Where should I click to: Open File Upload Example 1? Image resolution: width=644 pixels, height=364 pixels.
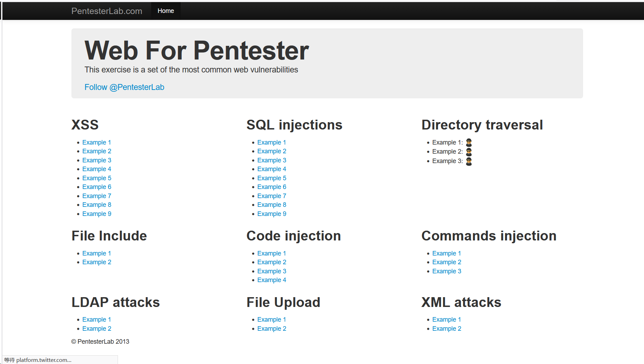(x=272, y=320)
